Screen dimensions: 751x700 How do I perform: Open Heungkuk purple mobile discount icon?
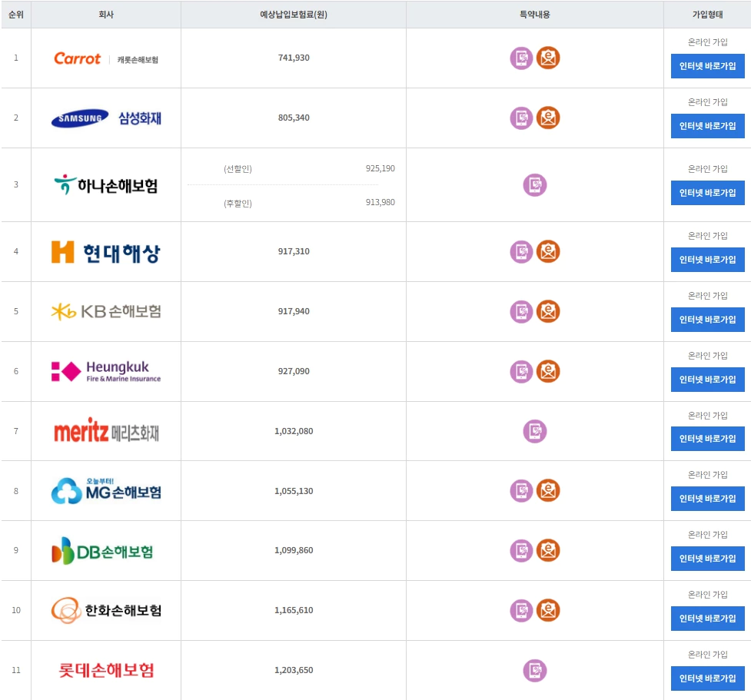pyautogui.click(x=521, y=372)
